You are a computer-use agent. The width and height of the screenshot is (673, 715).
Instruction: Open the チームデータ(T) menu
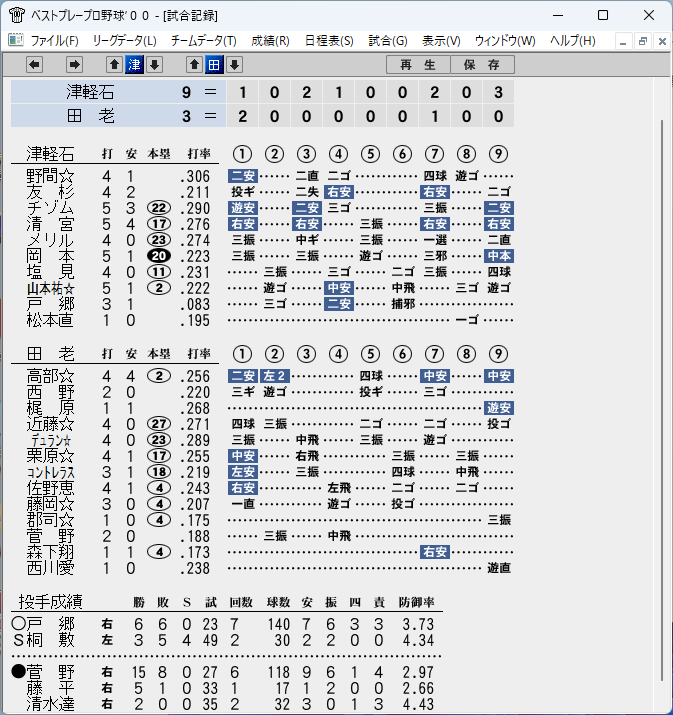pyautogui.click(x=204, y=41)
